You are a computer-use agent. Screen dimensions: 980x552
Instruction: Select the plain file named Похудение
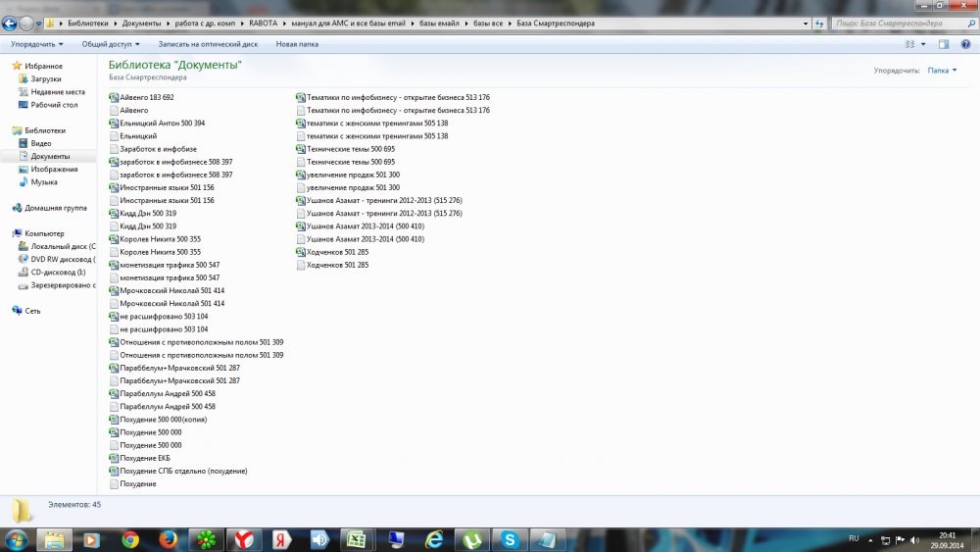pyautogui.click(x=132, y=484)
